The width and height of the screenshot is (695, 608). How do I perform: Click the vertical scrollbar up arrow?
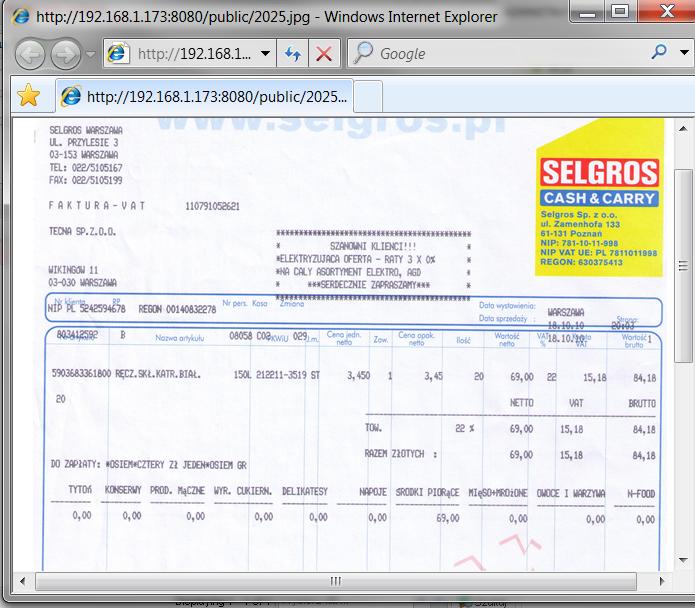coord(683,129)
